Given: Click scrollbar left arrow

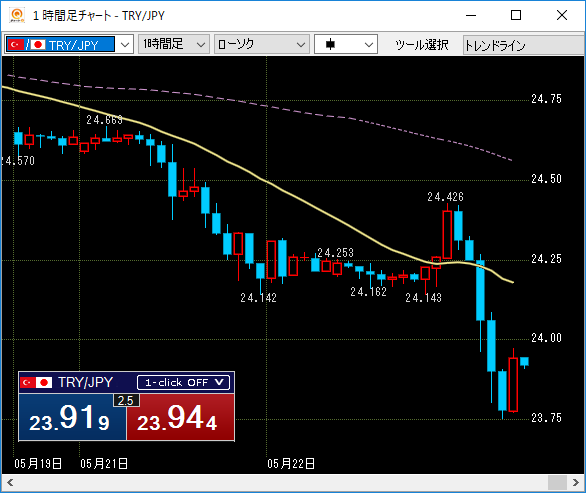Looking at the screenshot, I should click(10, 483).
